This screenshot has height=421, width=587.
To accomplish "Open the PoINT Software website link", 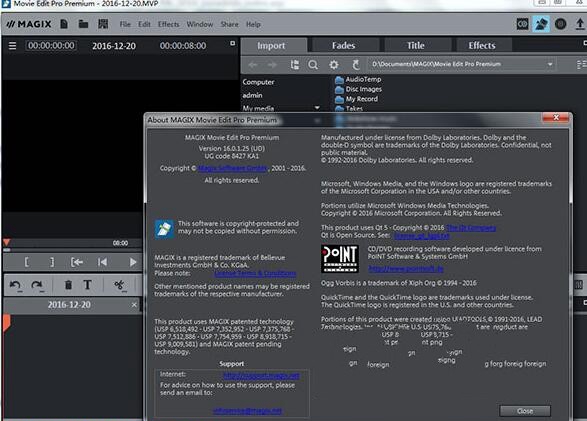I will (x=406, y=269).
